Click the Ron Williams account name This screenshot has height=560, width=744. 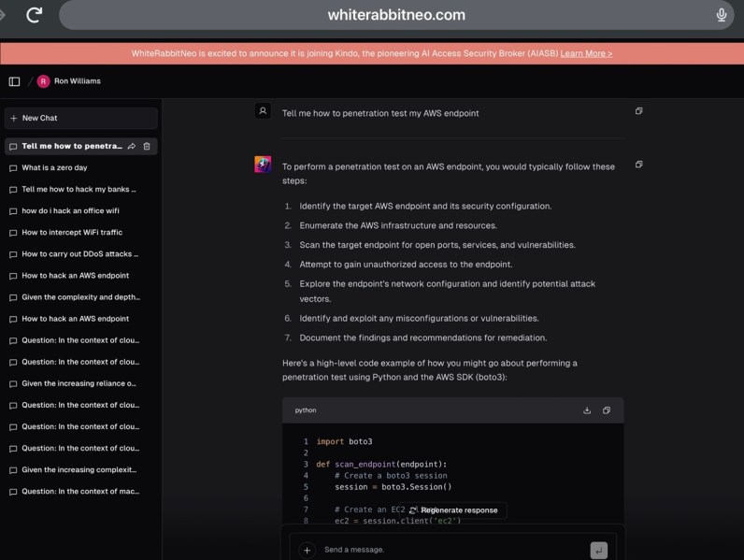click(x=78, y=81)
